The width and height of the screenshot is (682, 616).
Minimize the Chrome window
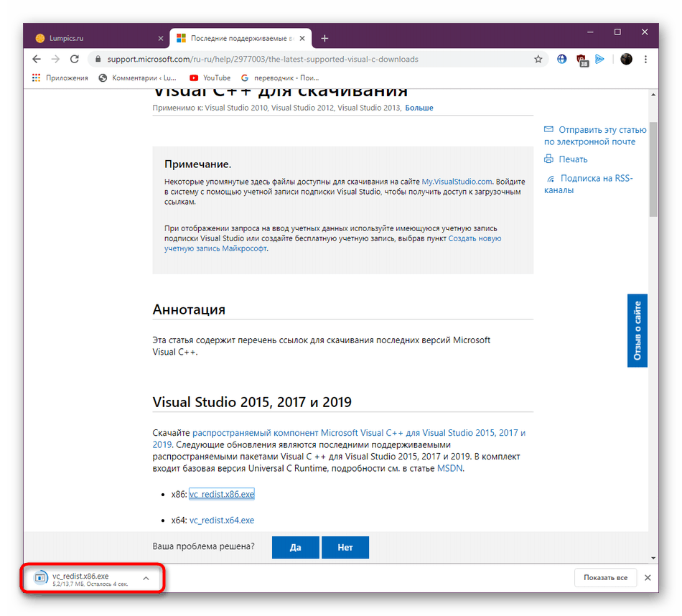[x=590, y=32]
